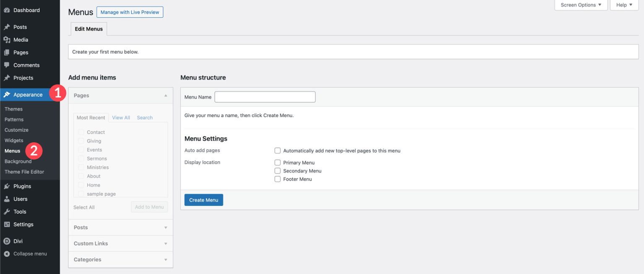The height and width of the screenshot is (274, 644).
Task: Open the Categories panel
Action: tap(120, 259)
